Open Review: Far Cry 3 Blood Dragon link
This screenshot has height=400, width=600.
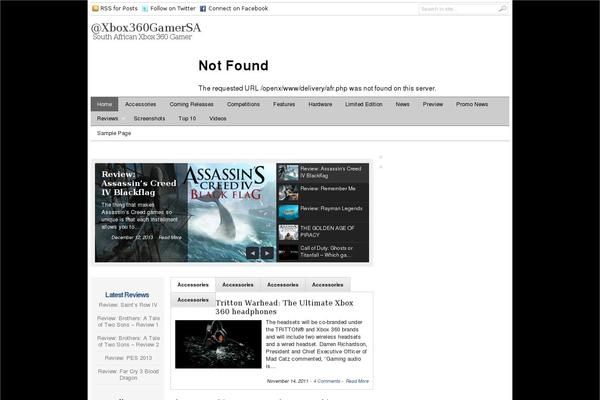128,374
